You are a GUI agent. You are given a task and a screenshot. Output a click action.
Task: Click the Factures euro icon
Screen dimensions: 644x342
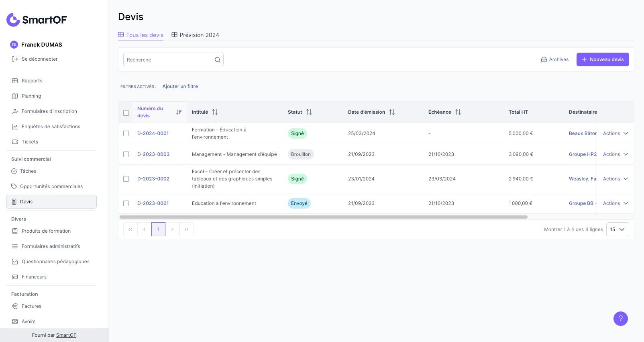(x=15, y=306)
